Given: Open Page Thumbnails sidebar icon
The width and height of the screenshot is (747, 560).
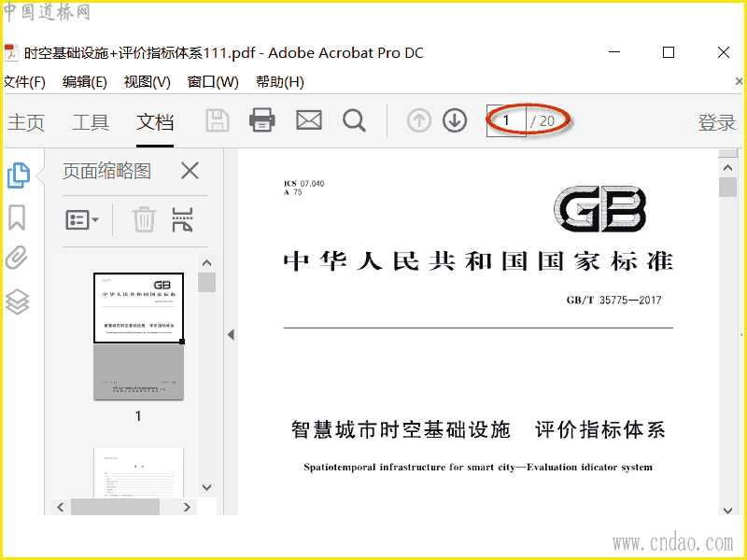Looking at the screenshot, I should [19, 175].
